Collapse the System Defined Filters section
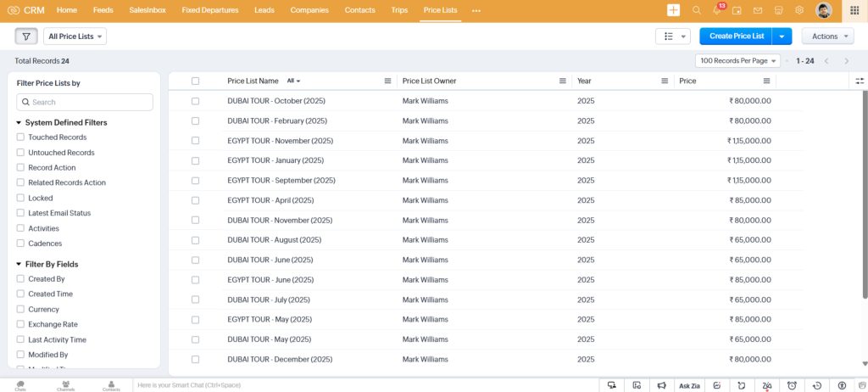This screenshot has height=392, width=868. pyautogui.click(x=19, y=122)
